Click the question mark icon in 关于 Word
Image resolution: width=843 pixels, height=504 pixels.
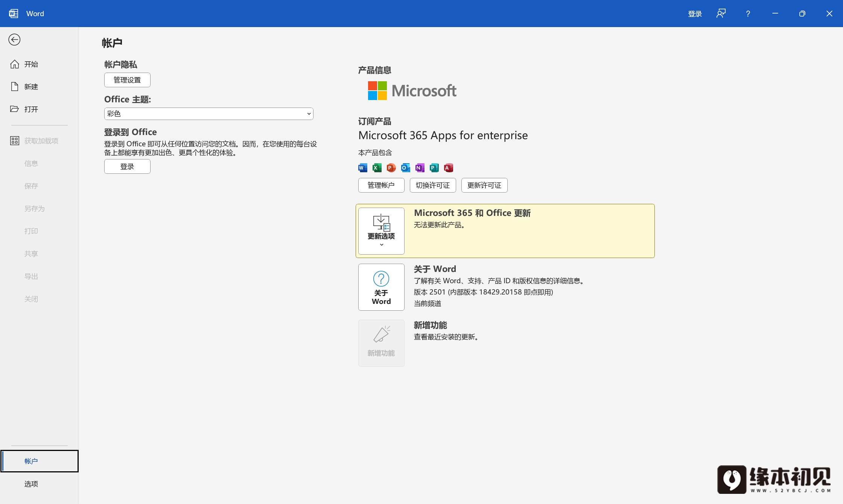tap(381, 279)
